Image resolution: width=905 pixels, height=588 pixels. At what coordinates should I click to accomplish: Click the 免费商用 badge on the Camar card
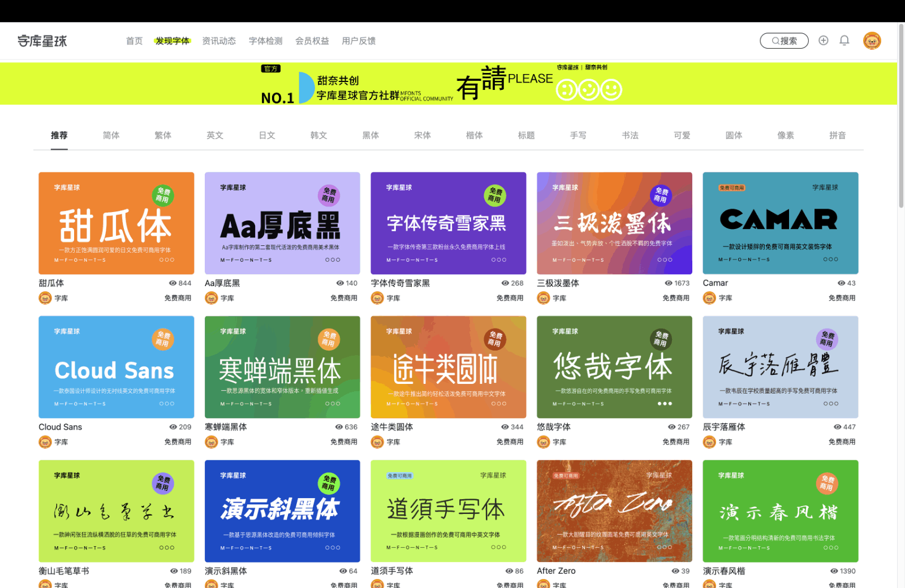(733, 187)
